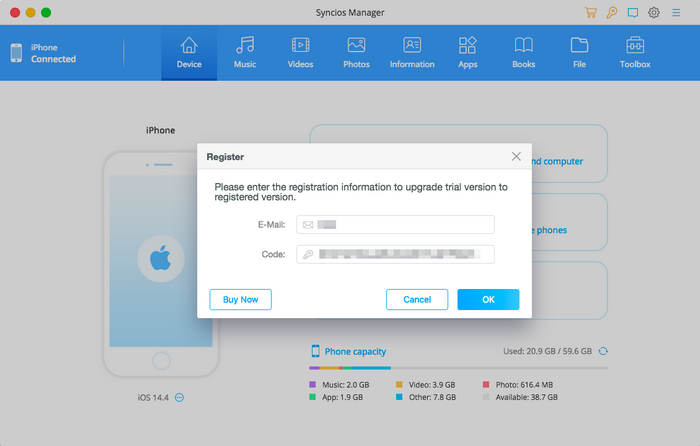Refresh phone capacity usage
Viewport: 700px width, 446px height.
click(x=603, y=351)
